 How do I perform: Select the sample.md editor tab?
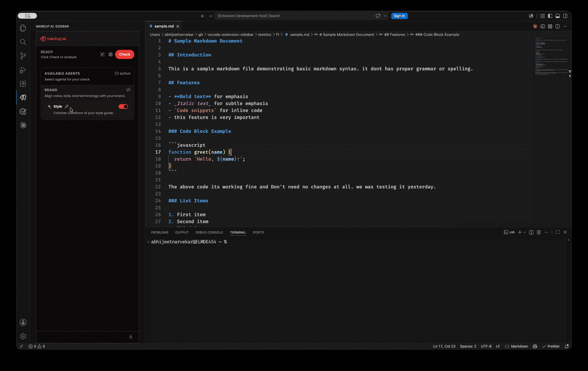(164, 26)
